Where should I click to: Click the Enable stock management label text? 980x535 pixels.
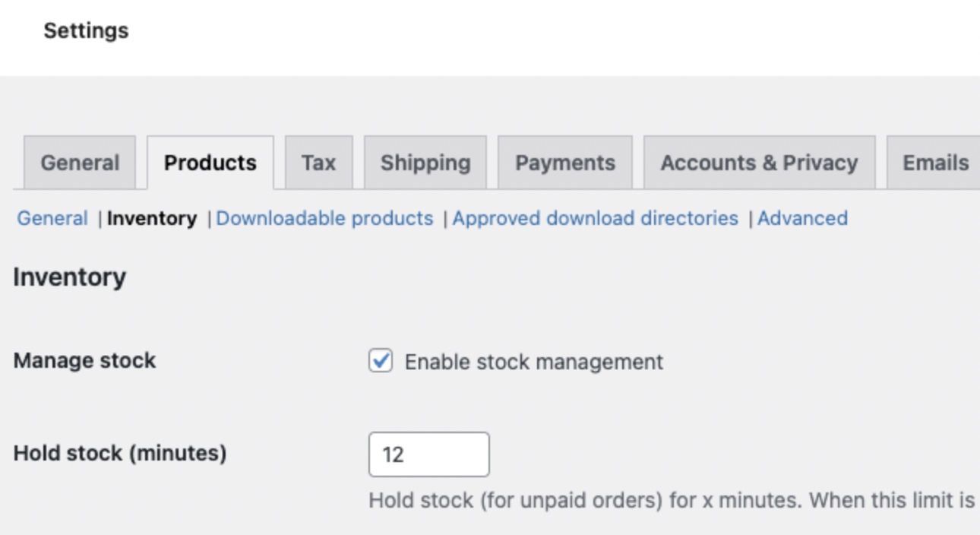click(x=534, y=362)
